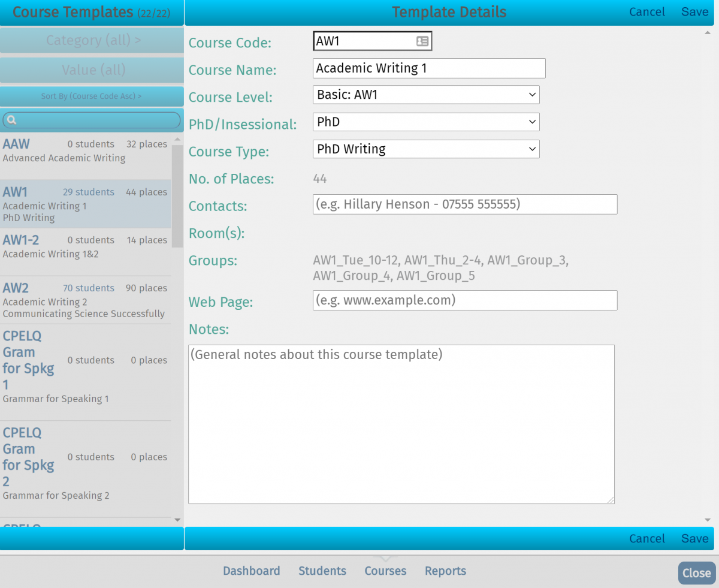Expand the Sort By (Course Code Asc) selector
Screen dimensions: 719x588
(92, 97)
